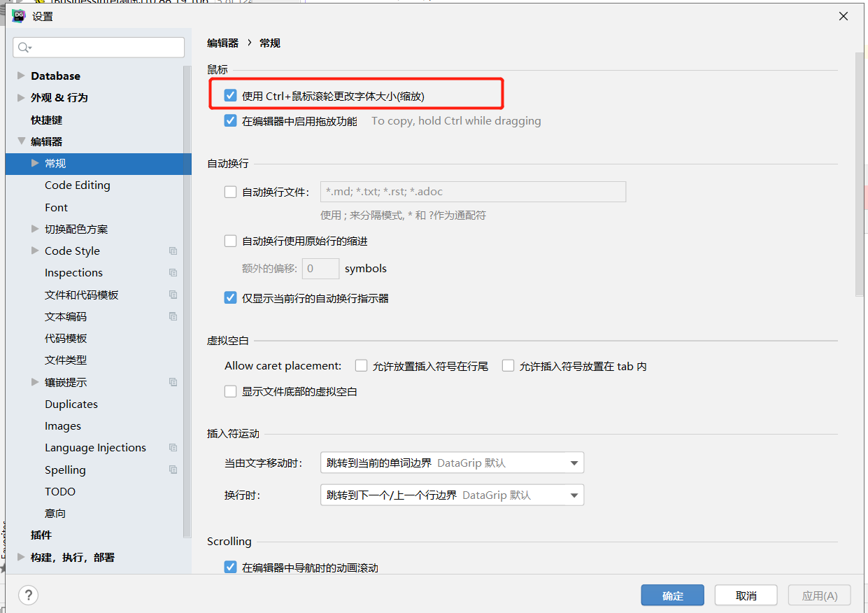Click the project-level icon beside Inspections
Screen dimensions: 868x613
pos(172,272)
